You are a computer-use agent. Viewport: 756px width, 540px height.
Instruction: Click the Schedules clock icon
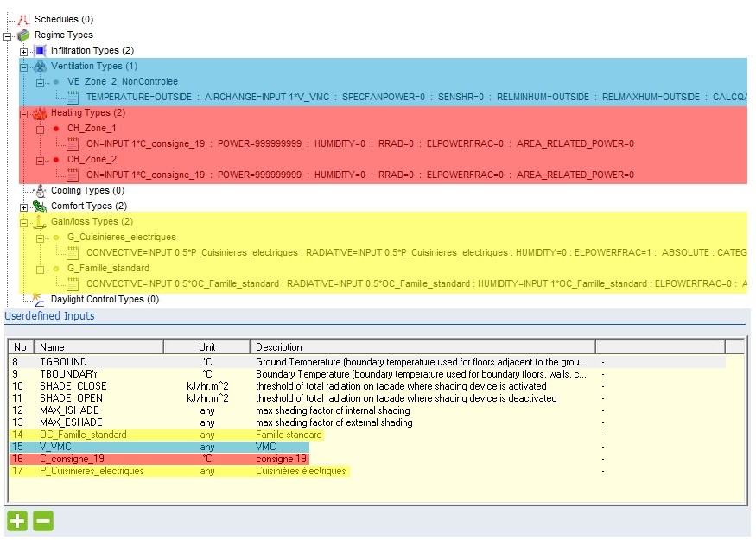coord(23,19)
